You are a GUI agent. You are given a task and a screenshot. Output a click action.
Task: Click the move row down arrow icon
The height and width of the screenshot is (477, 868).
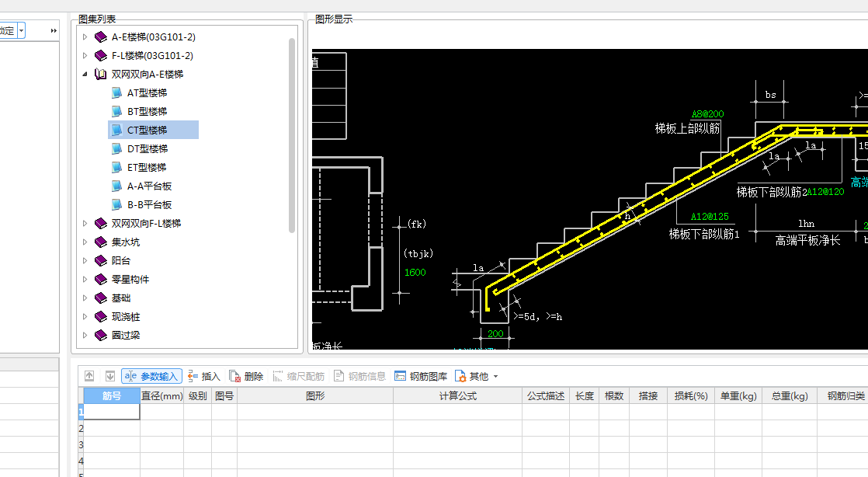pyautogui.click(x=110, y=376)
